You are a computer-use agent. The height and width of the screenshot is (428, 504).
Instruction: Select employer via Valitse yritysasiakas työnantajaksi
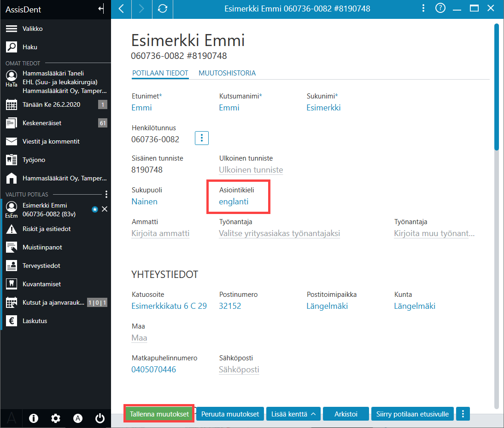pos(279,233)
